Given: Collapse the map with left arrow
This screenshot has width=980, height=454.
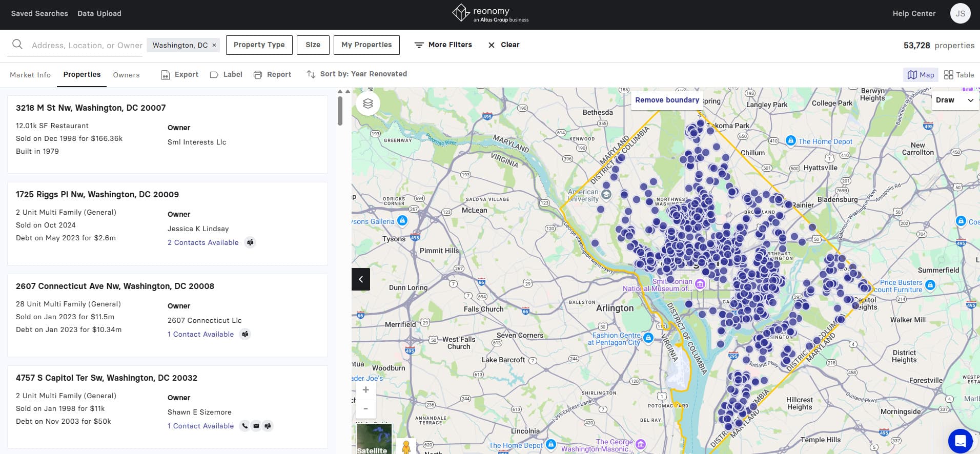Looking at the screenshot, I should click(361, 279).
